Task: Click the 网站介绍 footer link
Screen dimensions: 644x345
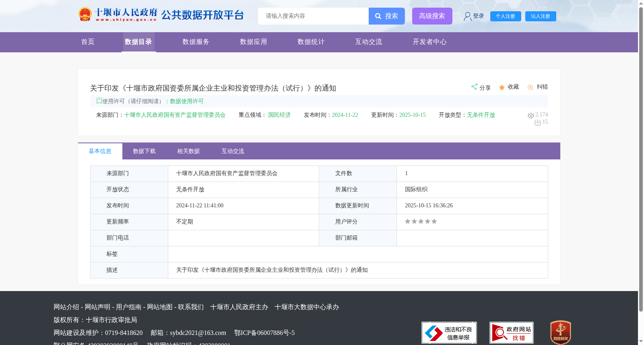Action: [x=66, y=307]
